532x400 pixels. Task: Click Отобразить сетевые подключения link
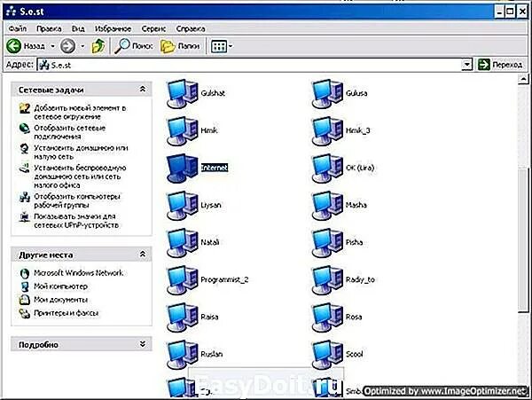(69, 132)
